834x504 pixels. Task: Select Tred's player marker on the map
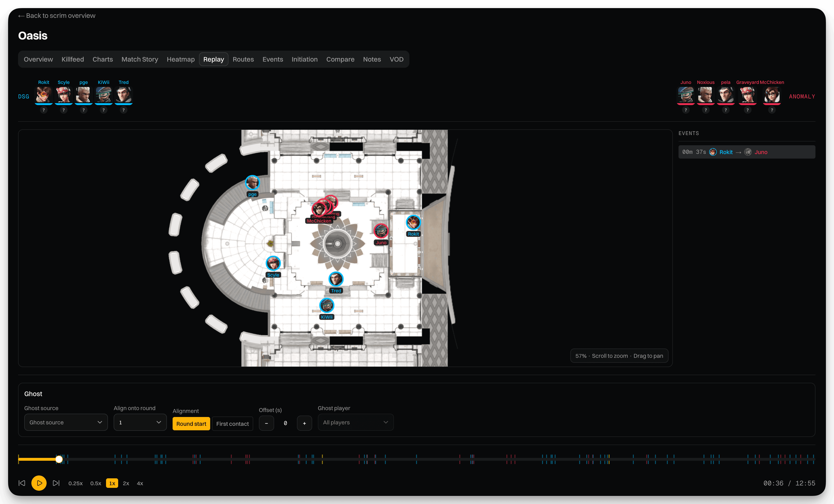tap(336, 279)
